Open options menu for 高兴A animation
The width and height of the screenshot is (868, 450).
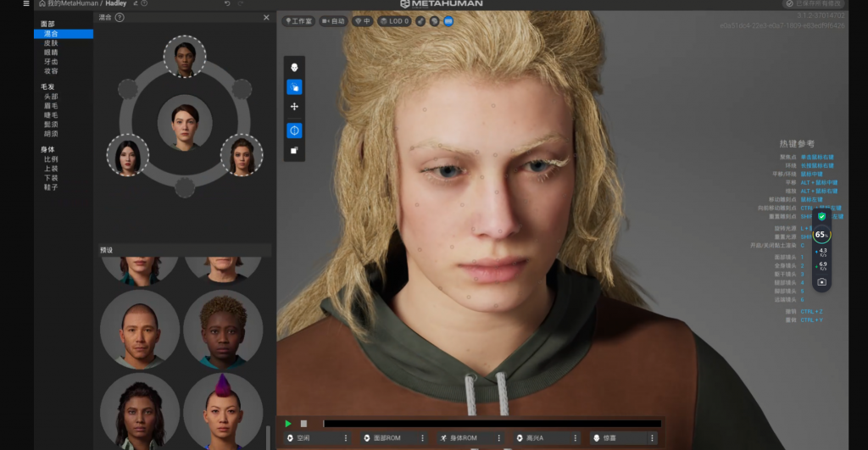point(576,438)
